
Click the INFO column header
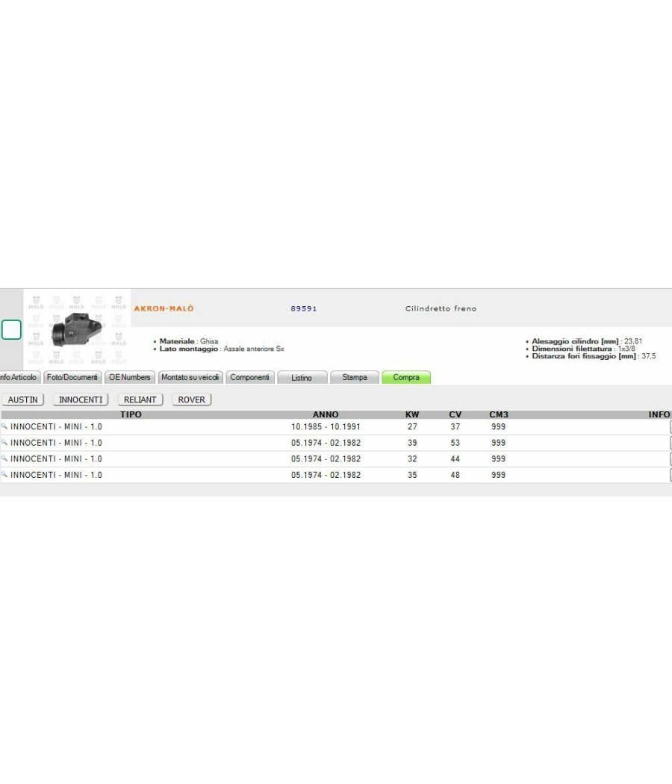pyautogui.click(x=659, y=414)
